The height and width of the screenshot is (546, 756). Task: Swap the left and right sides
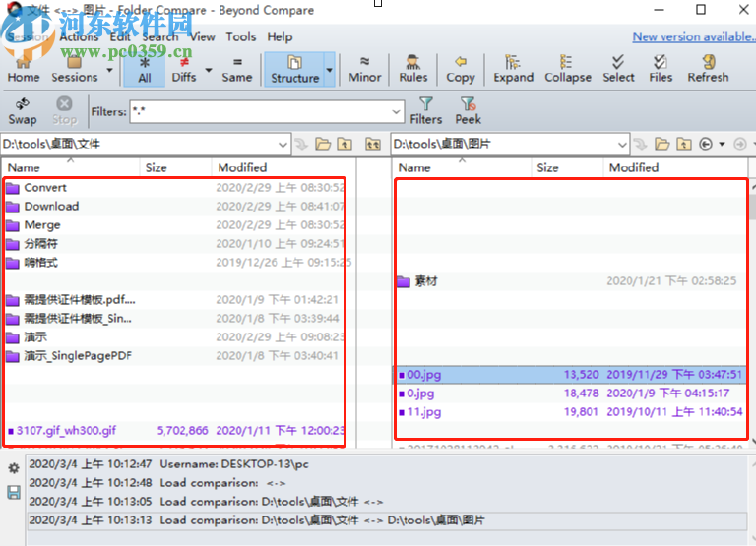[x=23, y=111]
